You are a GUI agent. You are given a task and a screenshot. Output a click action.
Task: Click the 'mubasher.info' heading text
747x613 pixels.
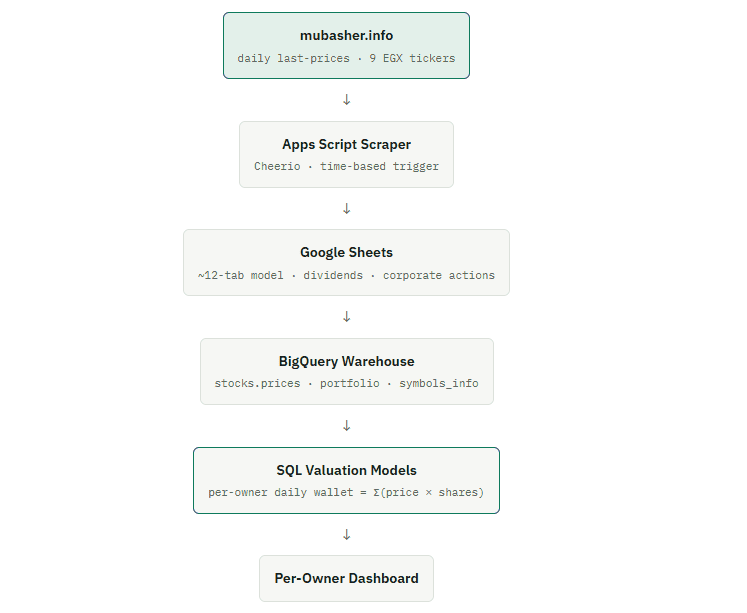[x=346, y=35]
